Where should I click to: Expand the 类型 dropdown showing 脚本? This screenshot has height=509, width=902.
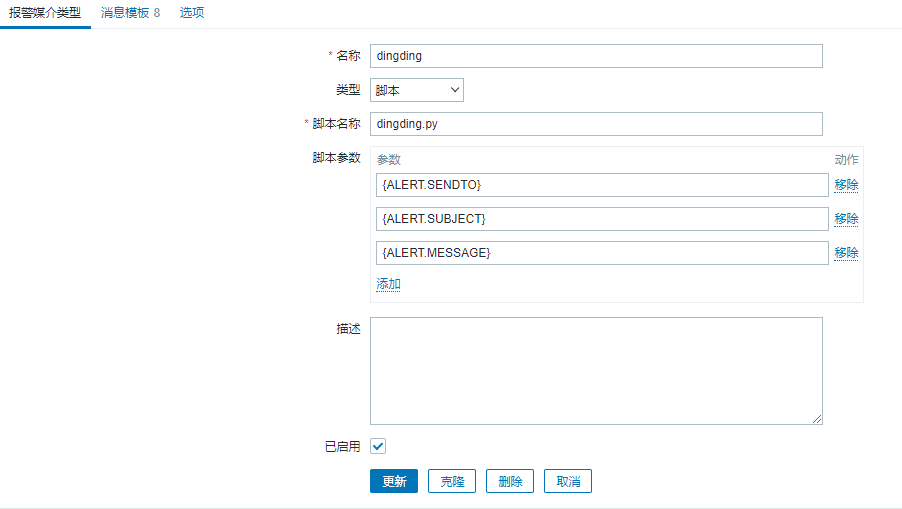(417, 90)
